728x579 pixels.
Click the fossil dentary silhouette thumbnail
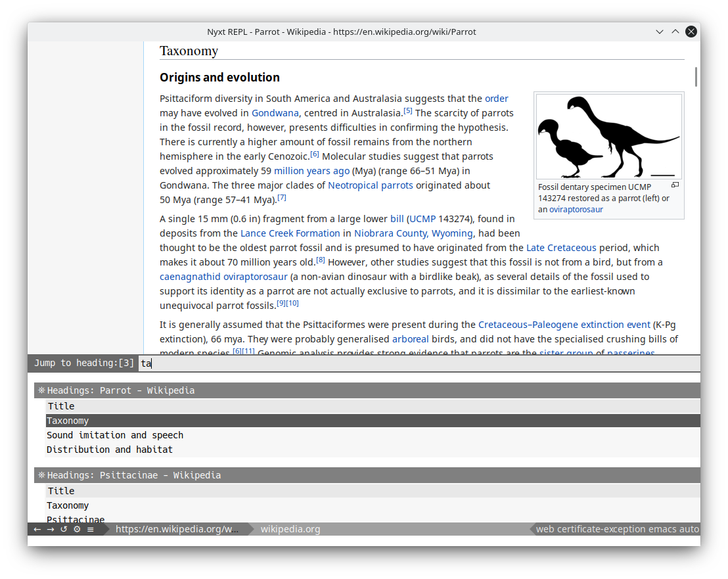coord(608,137)
